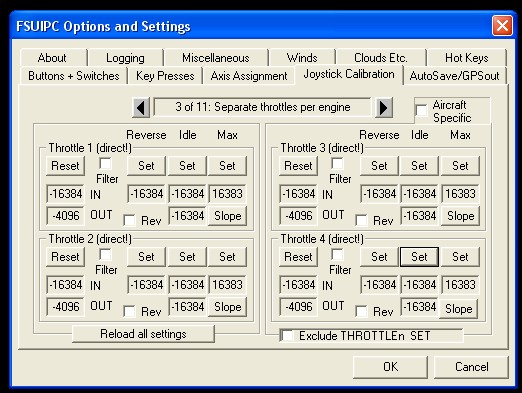
Task: Open the About tab
Action: [52, 58]
